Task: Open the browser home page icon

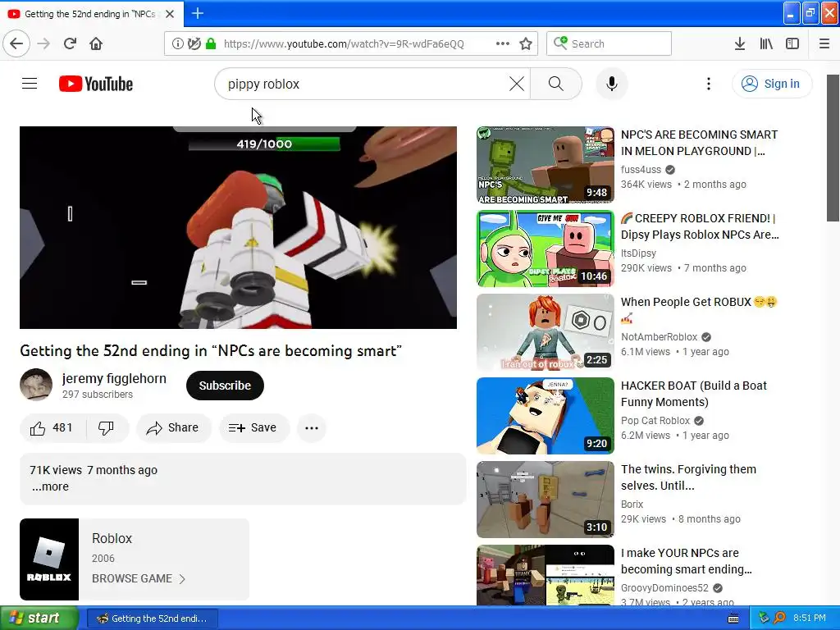Action: click(x=97, y=43)
